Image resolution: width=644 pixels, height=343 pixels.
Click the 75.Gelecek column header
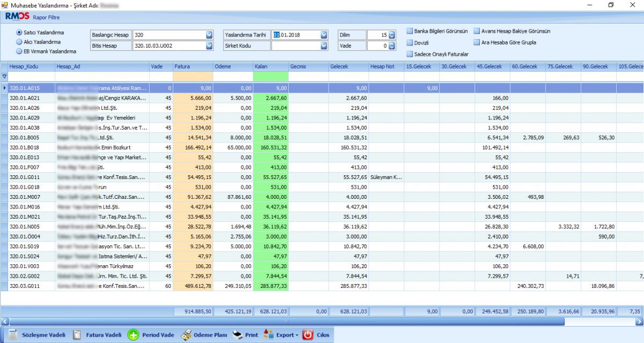[563, 66]
